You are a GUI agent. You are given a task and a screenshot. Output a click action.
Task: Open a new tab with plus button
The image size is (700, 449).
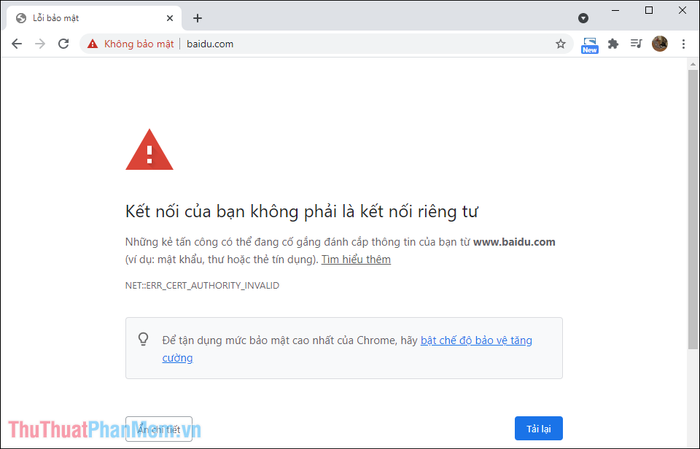pyautogui.click(x=197, y=18)
